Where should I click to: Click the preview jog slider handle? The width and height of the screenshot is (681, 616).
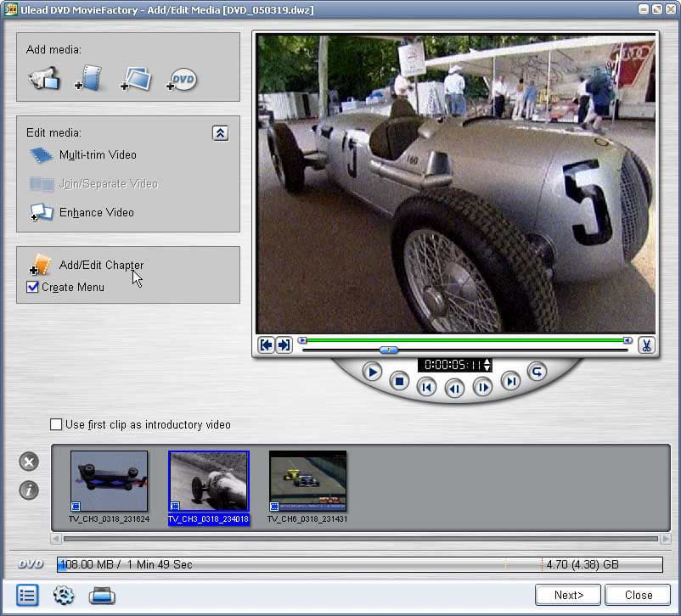coord(388,350)
